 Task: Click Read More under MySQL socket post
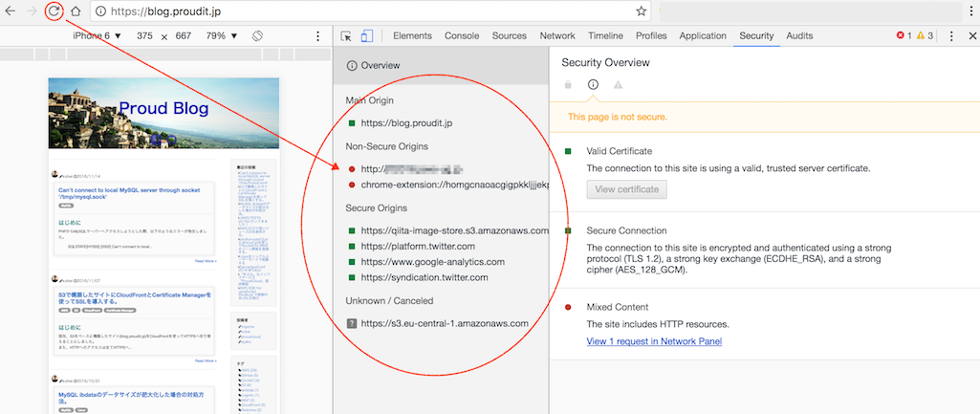point(206,261)
